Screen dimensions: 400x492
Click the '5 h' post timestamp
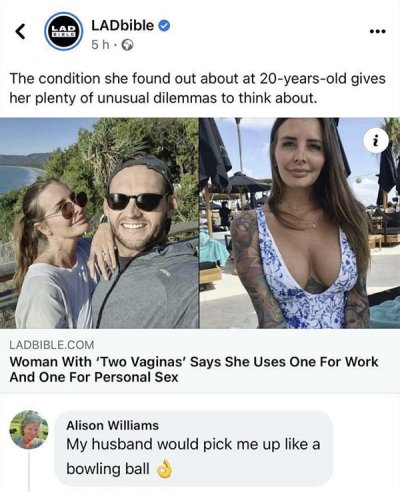[x=100, y=45]
